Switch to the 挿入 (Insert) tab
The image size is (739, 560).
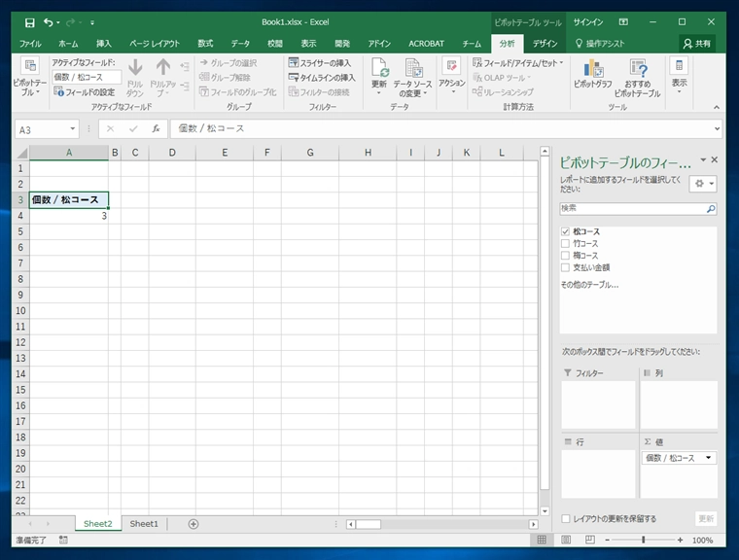click(104, 44)
